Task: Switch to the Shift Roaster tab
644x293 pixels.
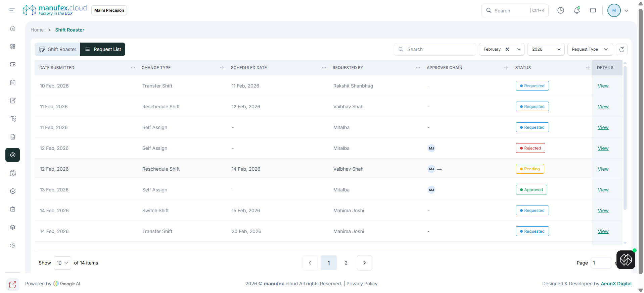Action: click(58, 49)
